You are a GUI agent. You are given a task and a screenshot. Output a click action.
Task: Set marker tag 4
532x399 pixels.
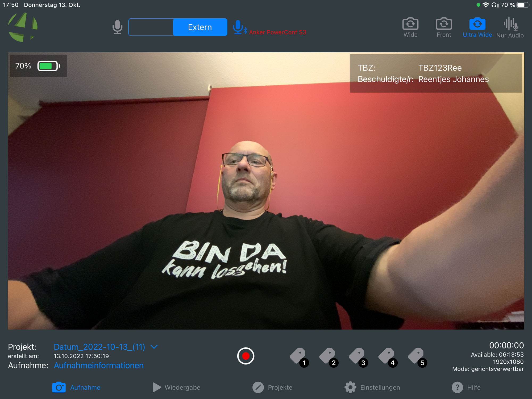coord(388,358)
